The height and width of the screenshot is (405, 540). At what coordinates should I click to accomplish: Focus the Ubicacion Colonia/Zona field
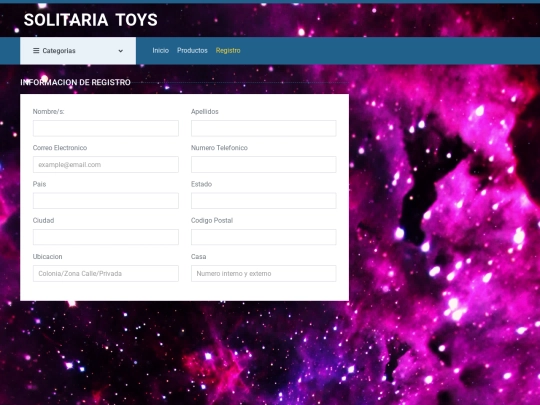pos(106,273)
